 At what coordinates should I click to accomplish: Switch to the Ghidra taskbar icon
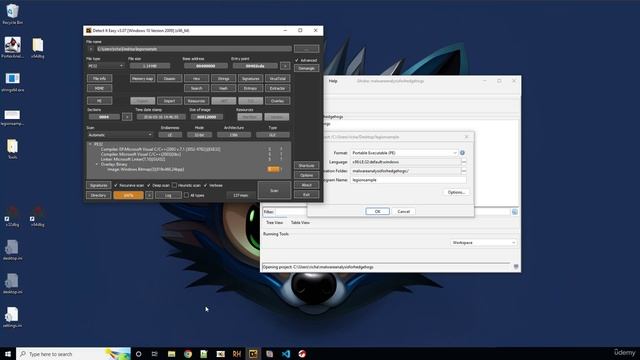coord(302,354)
